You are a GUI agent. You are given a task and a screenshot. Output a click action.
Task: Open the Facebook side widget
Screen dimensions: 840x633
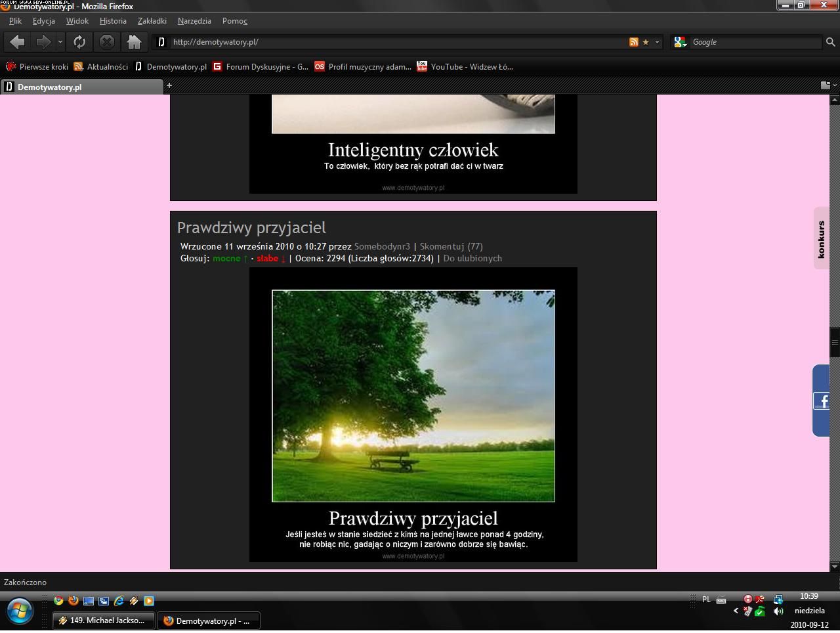click(x=821, y=401)
